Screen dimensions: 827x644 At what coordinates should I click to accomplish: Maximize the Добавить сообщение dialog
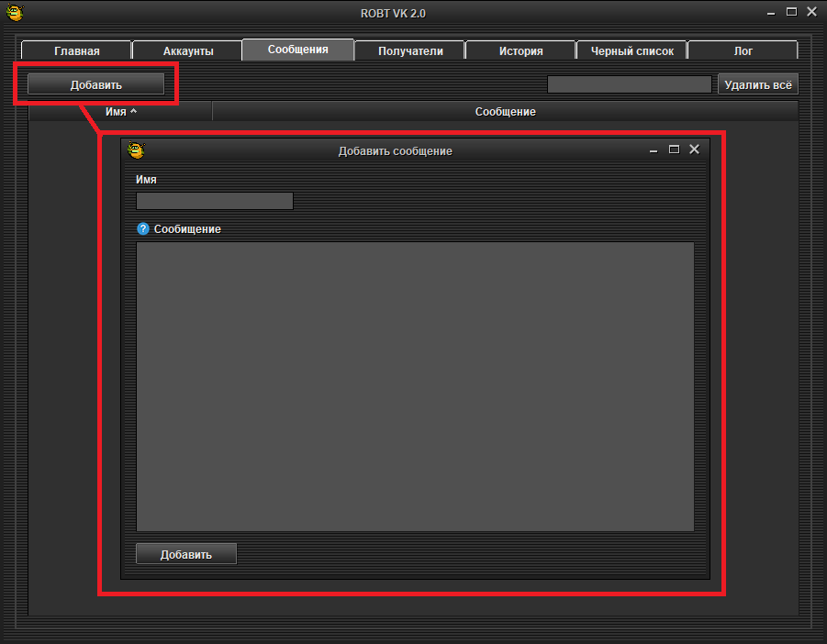point(674,150)
